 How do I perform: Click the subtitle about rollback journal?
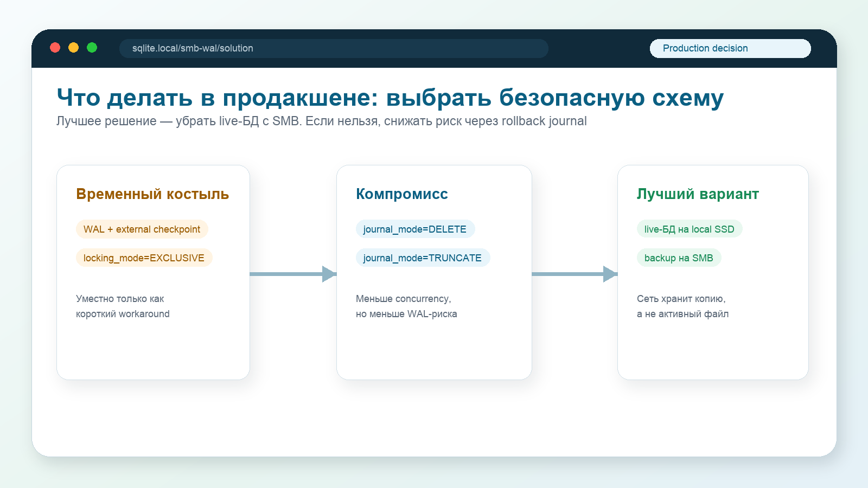point(322,121)
